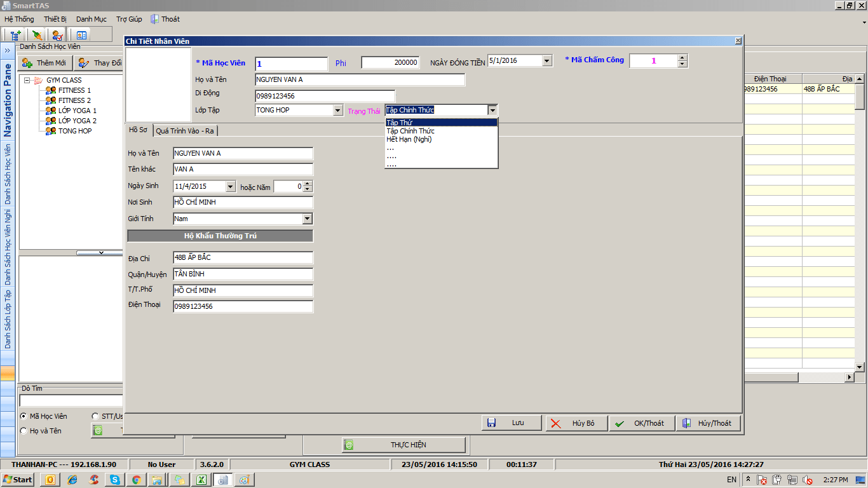
Task: Open Excel from the taskbar
Action: point(200,480)
